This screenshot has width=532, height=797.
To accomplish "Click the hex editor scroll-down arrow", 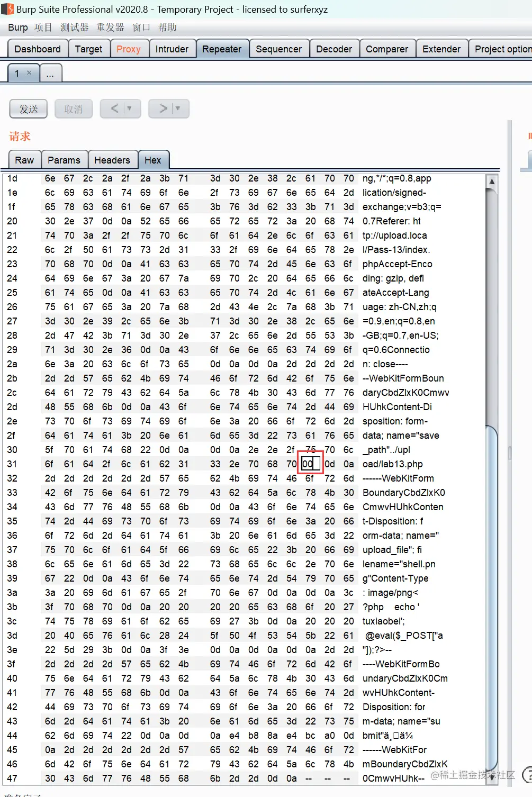I will [x=492, y=778].
